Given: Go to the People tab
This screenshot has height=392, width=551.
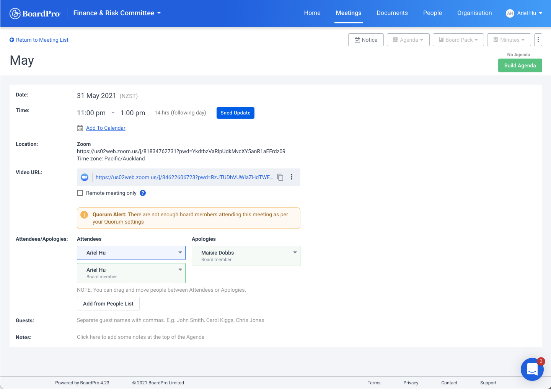Looking at the screenshot, I should coord(432,13).
